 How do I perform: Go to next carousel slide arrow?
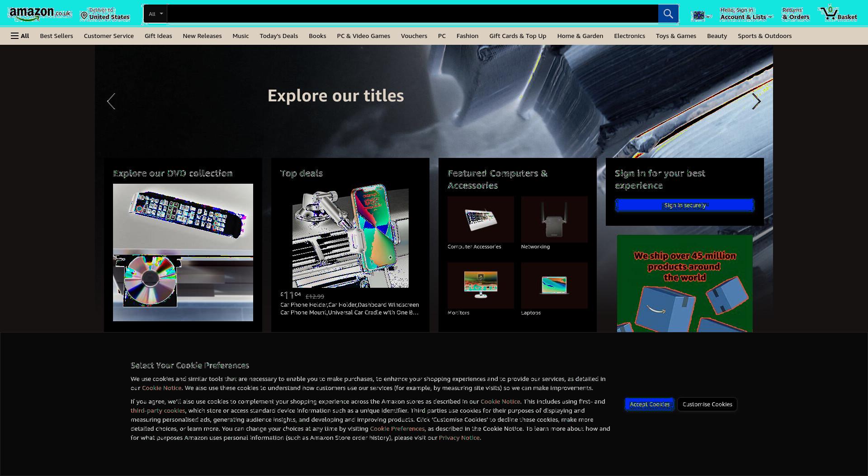point(756,101)
